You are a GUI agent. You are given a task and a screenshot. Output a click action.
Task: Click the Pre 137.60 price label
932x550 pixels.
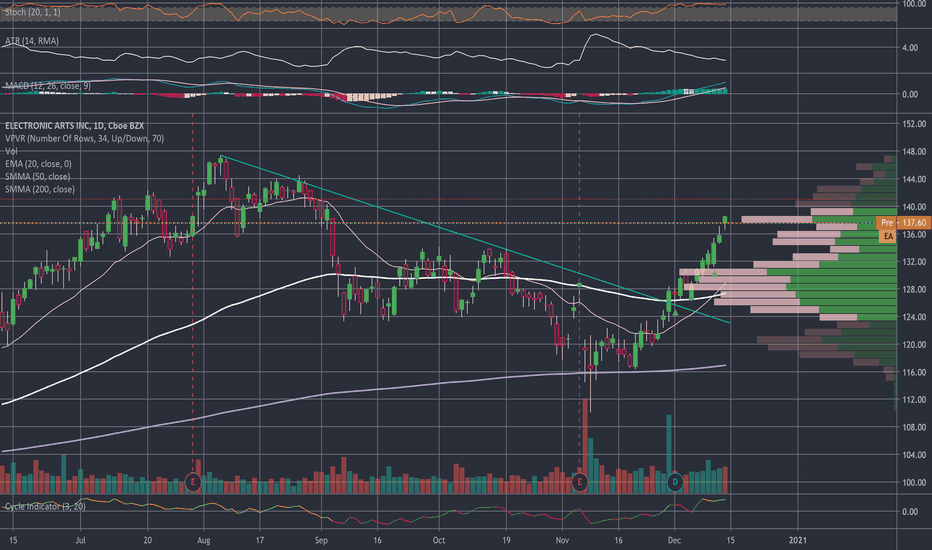coord(903,222)
